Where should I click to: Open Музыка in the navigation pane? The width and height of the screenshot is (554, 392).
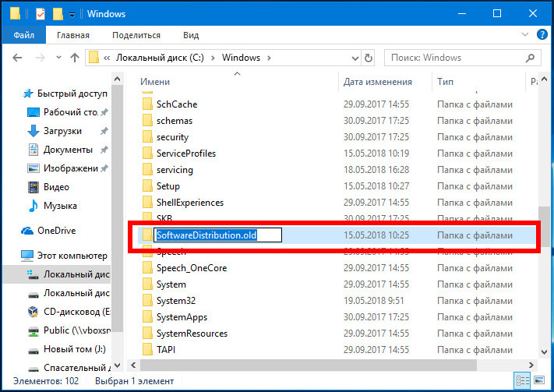click(x=60, y=206)
